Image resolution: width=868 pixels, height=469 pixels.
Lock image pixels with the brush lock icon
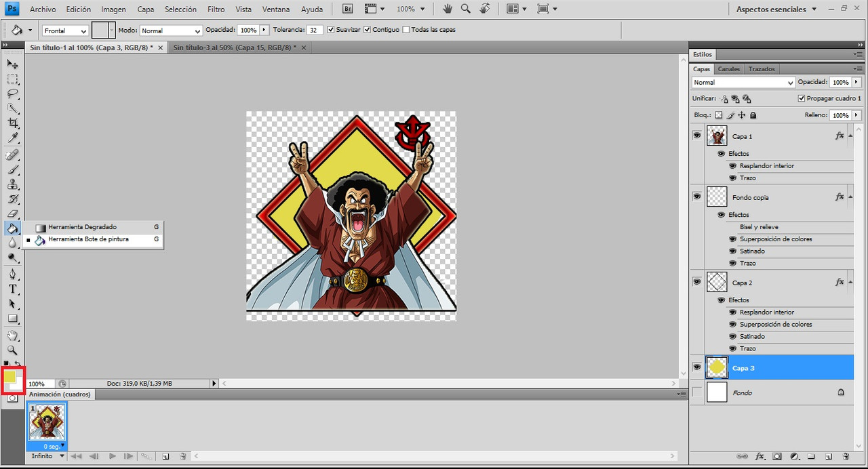(731, 115)
